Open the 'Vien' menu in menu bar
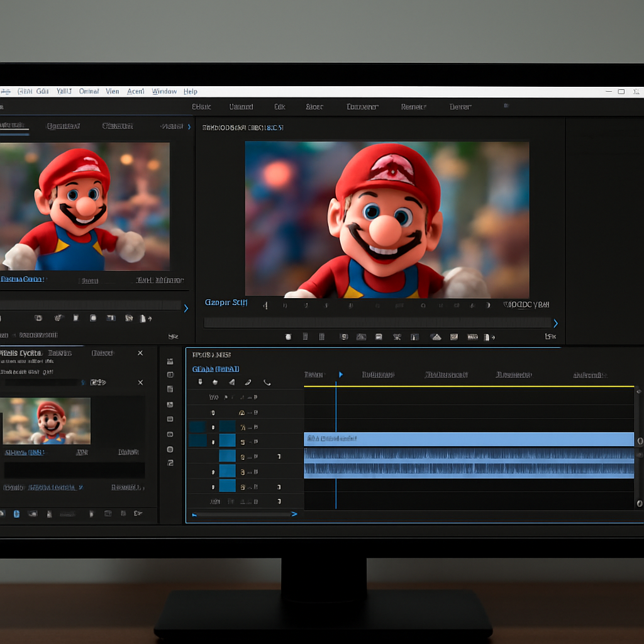 point(112,91)
